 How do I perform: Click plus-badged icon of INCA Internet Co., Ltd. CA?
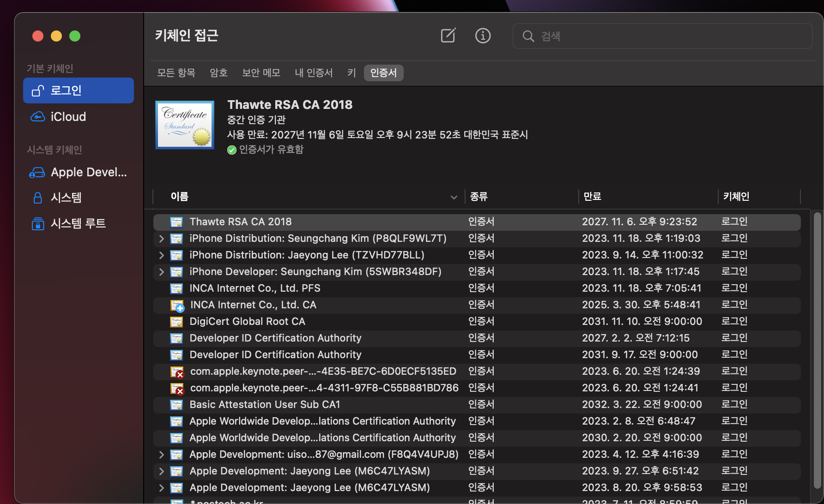[x=177, y=306]
